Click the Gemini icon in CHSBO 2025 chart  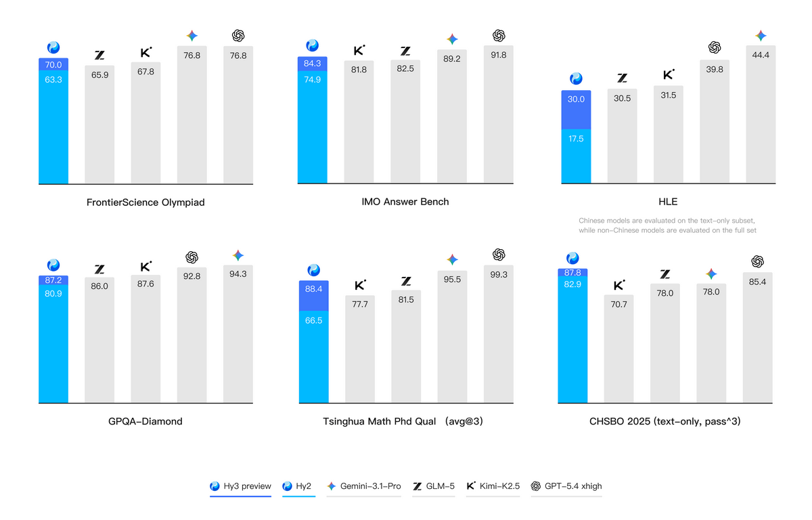pyautogui.click(x=711, y=274)
